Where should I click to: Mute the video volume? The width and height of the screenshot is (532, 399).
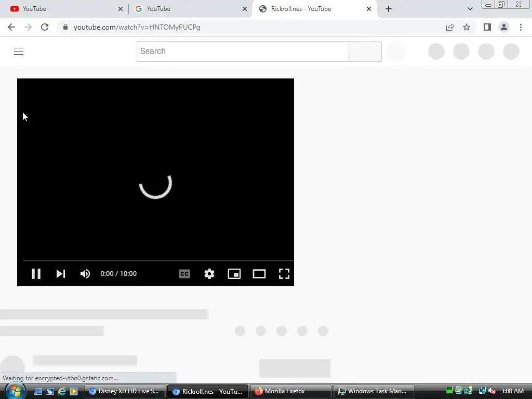[x=85, y=274]
